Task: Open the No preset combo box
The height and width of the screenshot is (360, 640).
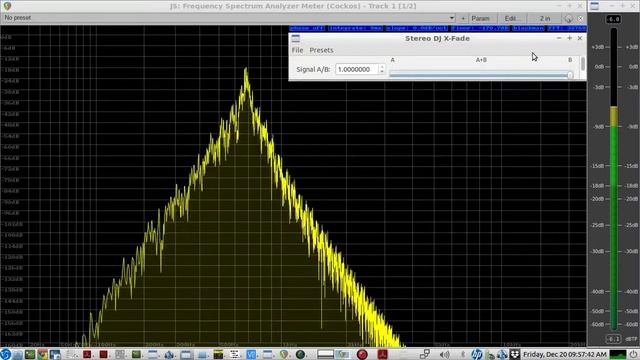Action: tap(229, 18)
